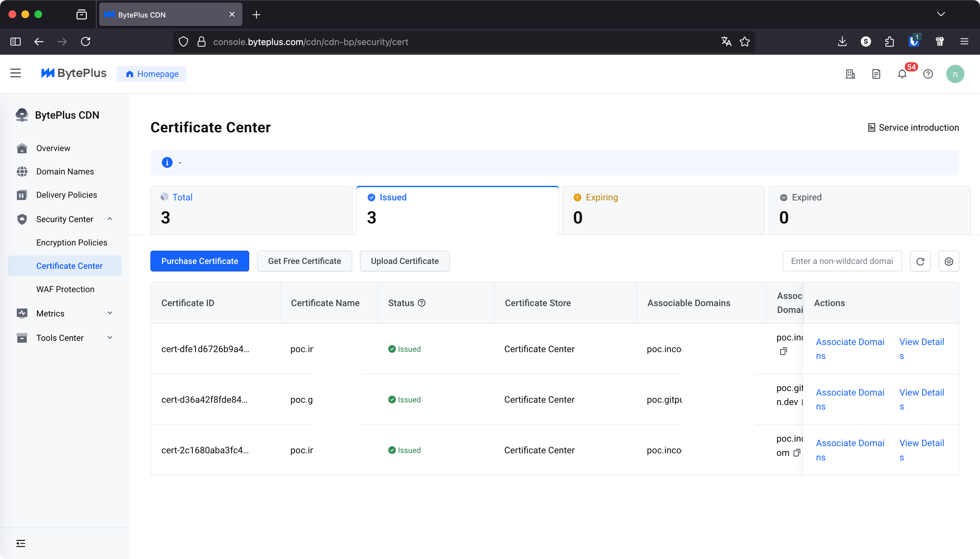Click the BytePlus logo
Viewport: 980px width, 559px height.
click(74, 73)
